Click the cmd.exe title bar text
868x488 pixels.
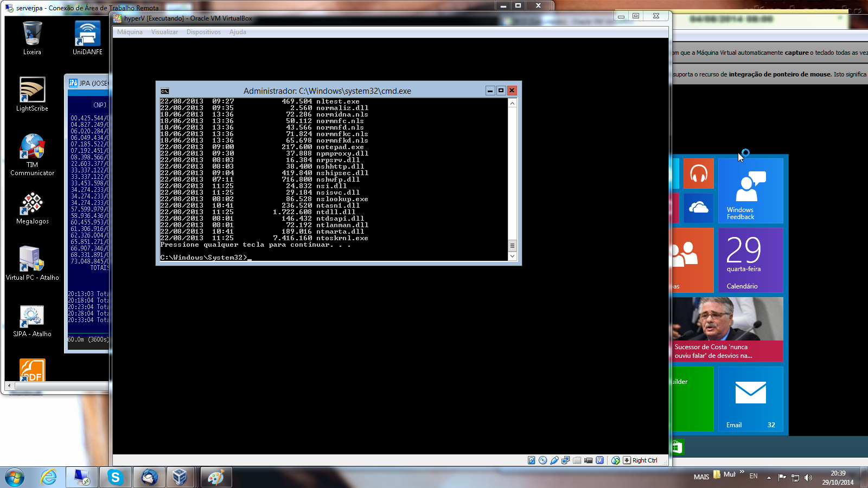pos(327,91)
